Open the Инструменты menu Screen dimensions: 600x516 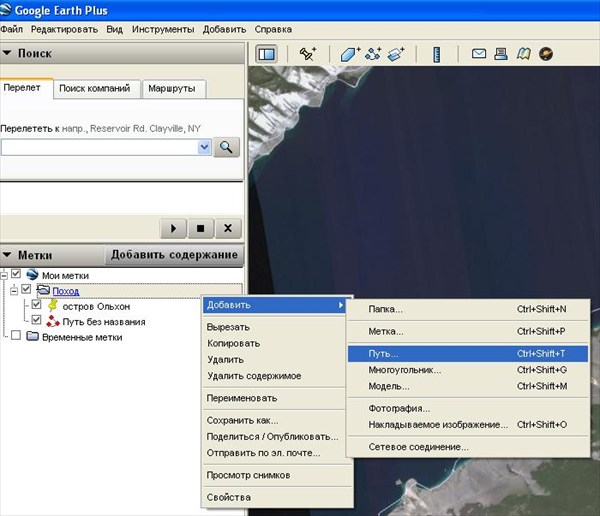163,29
